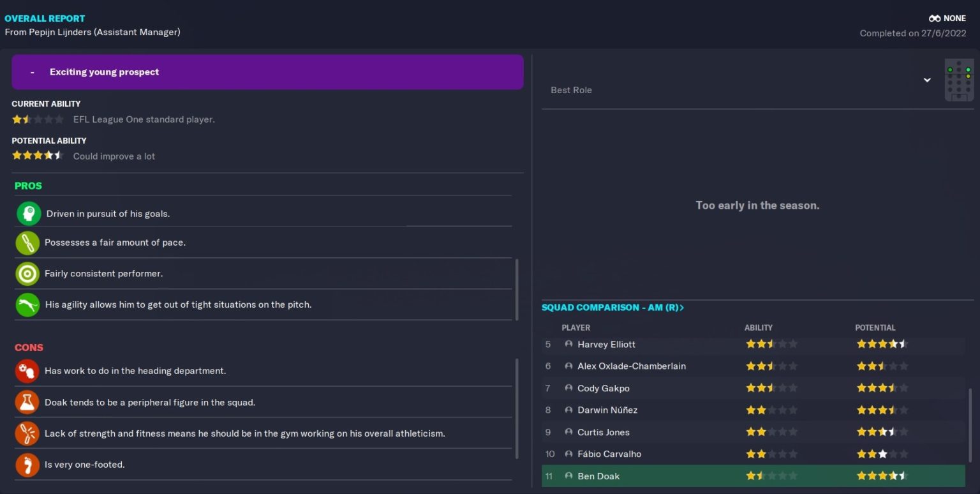Click the strength icon beside 'Lack of strength and fitness'
The image size is (980, 494).
pyautogui.click(x=27, y=433)
